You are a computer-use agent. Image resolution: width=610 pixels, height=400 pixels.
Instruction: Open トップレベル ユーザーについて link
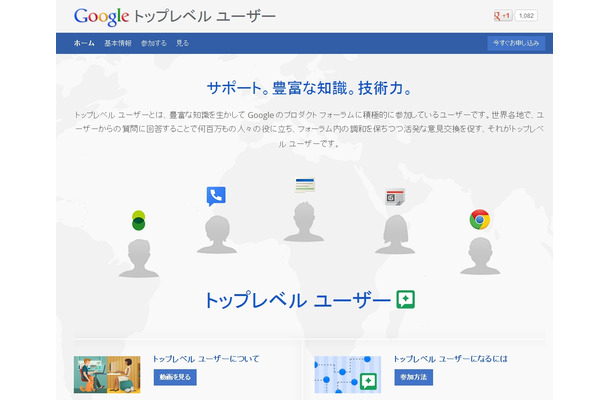[x=206, y=359]
